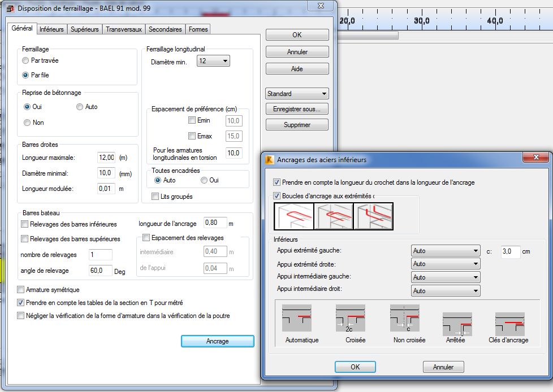Open Appui intermédiaire droit dropdown
553x392 pixels.
[446, 290]
